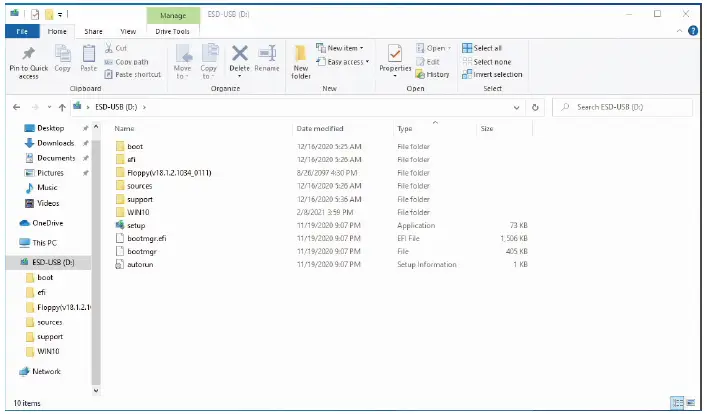Image resolution: width=707 pixels, height=414 pixels.
Task: Click the Paste ribbon icon
Action: (x=88, y=54)
